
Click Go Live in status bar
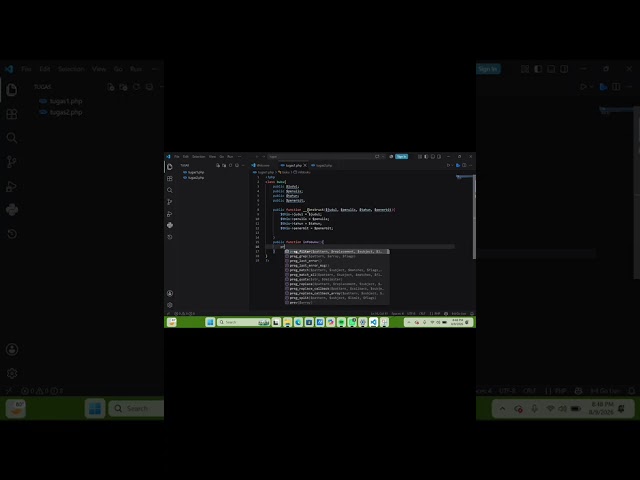459,313
